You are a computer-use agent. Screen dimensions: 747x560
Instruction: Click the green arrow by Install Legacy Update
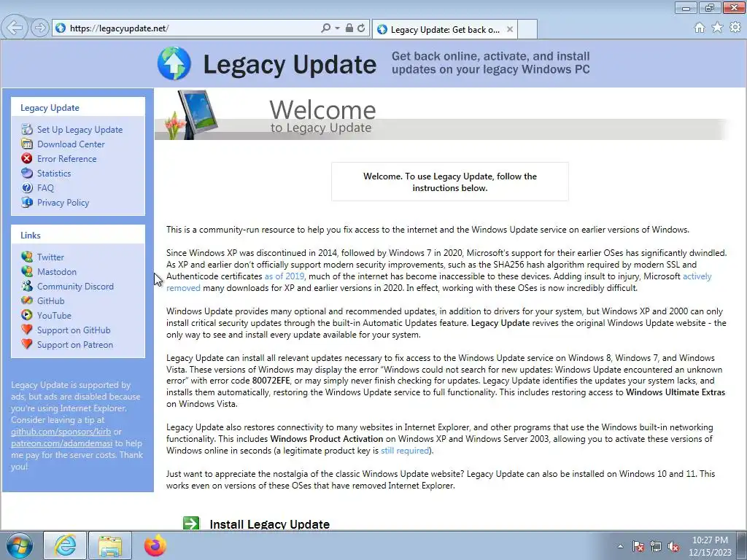[191, 524]
